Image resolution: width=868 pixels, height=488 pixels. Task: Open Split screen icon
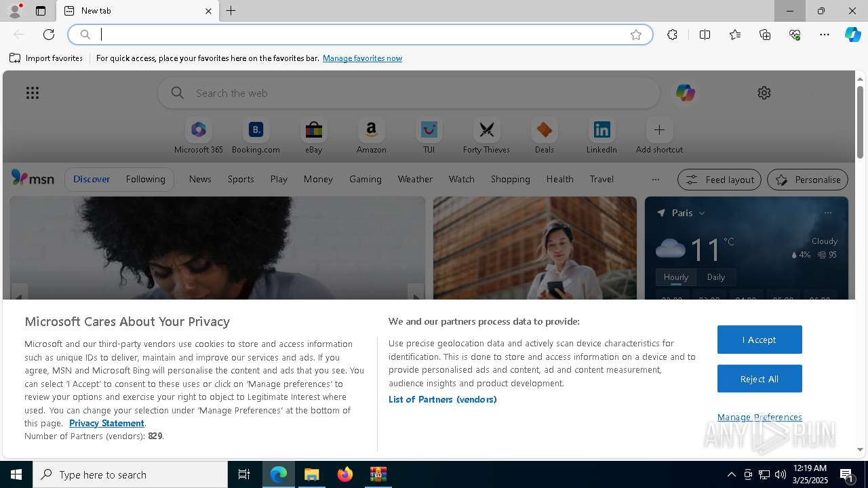(x=705, y=35)
